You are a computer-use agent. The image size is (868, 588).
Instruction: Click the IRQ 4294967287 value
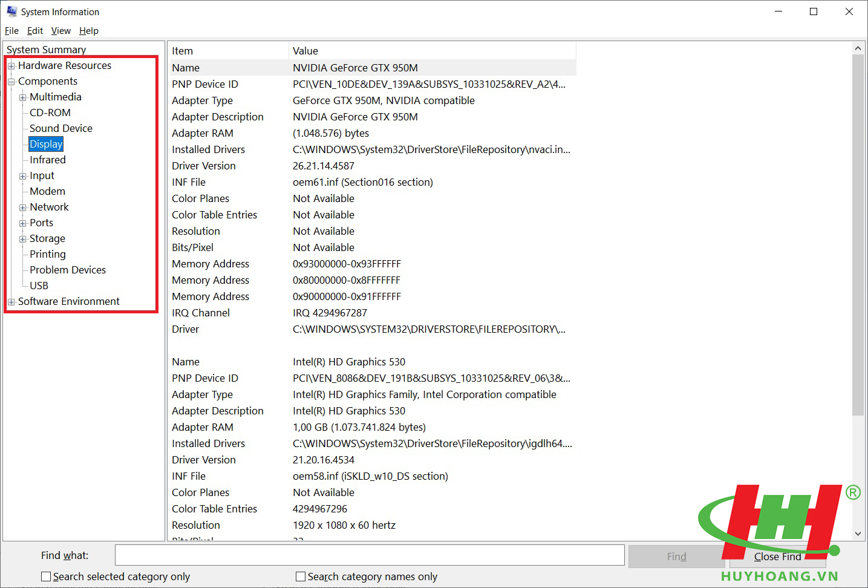(x=330, y=313)
